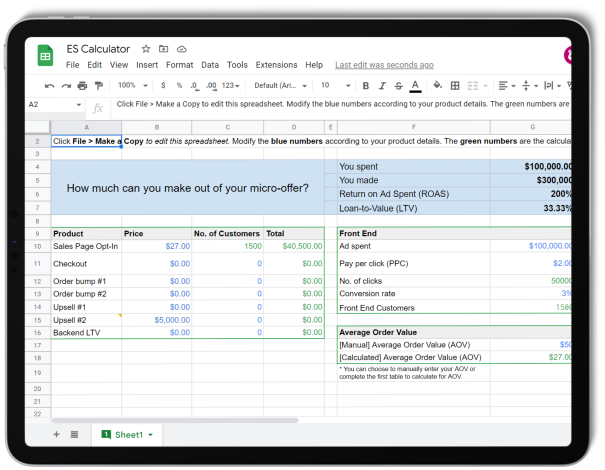
Task: Expand the Merge cells dropdown arrow
Action: 485,86
